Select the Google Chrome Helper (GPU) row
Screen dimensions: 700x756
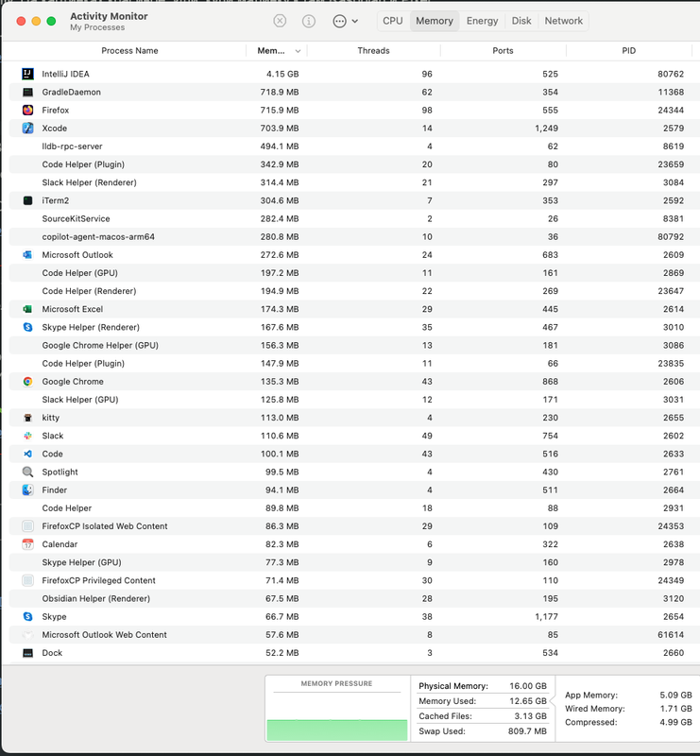pyautogui.click(x=354, y=345)
